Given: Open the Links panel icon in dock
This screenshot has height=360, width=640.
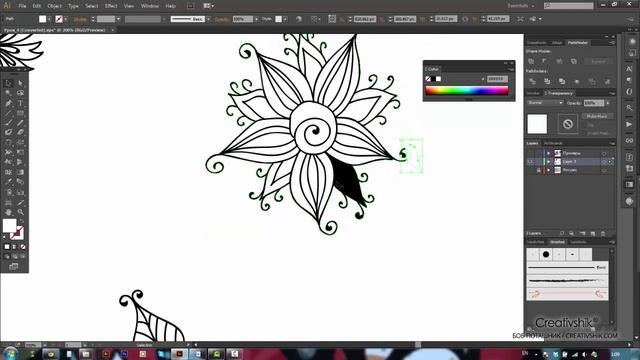Looking at the screenshot, I should [629, 140].
